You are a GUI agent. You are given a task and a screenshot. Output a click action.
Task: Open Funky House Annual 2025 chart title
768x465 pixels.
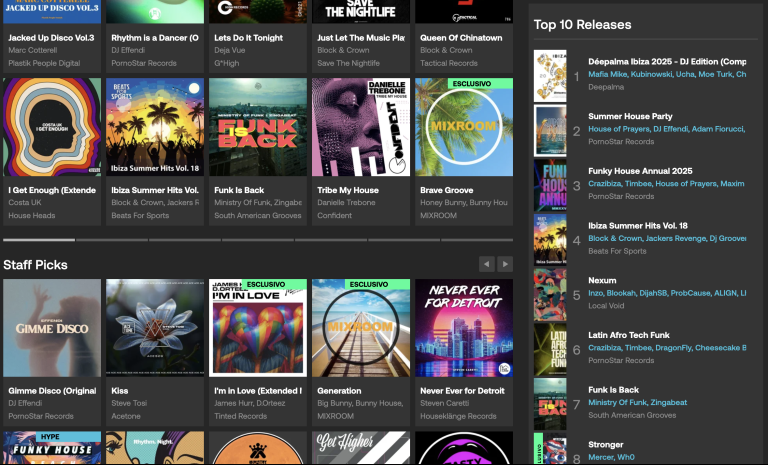[640, 171]
